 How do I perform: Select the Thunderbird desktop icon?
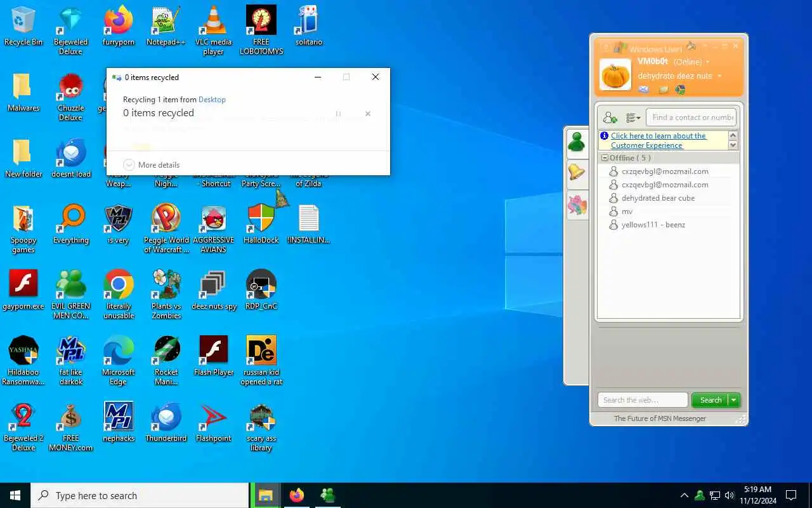pyautogui.click(x=166, y=422)
